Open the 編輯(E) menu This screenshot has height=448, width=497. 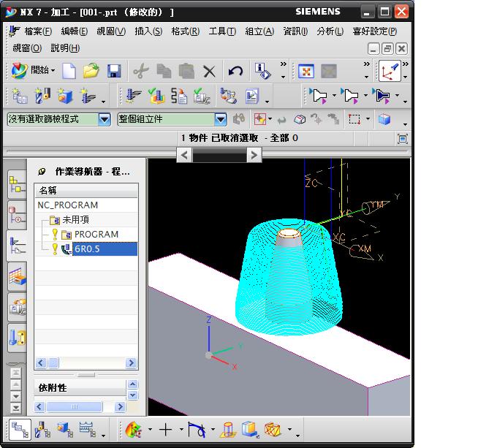74,31
